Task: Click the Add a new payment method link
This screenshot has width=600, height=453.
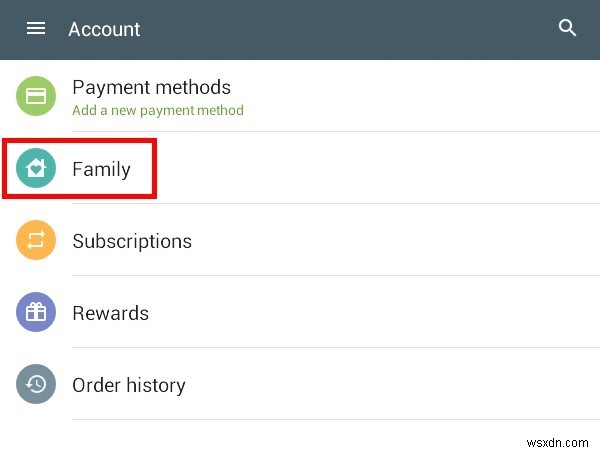Action: [158, 110]
